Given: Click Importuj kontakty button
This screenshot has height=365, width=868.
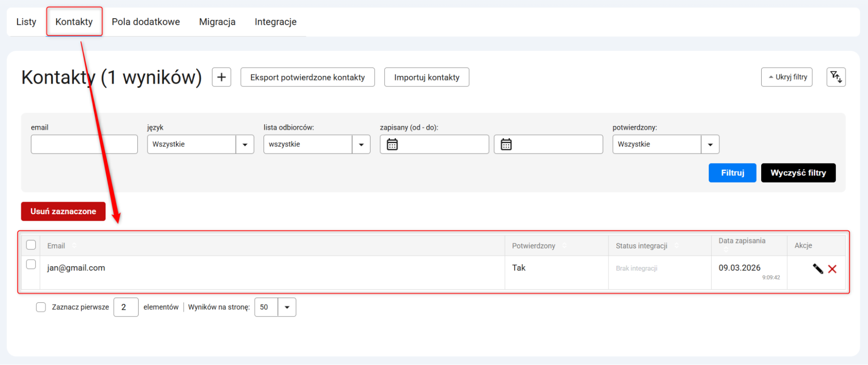Looking at the screenshot, I should (426, 77).
